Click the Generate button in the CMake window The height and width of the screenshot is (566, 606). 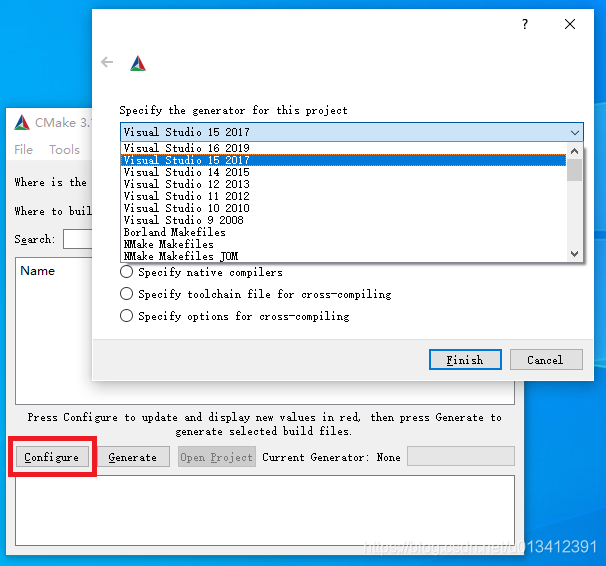[133, 457]
